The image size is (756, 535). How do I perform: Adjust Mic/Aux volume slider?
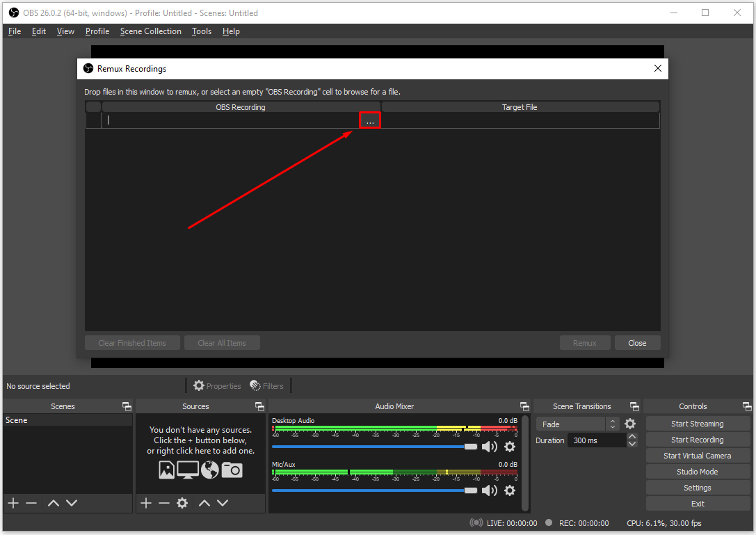[x=375, y=490]
